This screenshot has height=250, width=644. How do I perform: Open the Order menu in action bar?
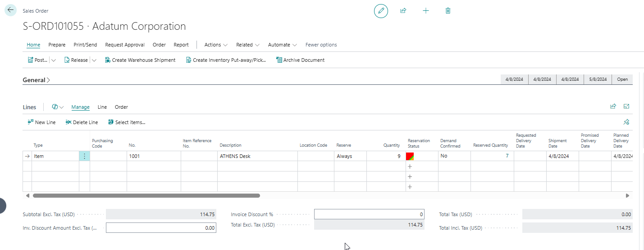point(159,45)
